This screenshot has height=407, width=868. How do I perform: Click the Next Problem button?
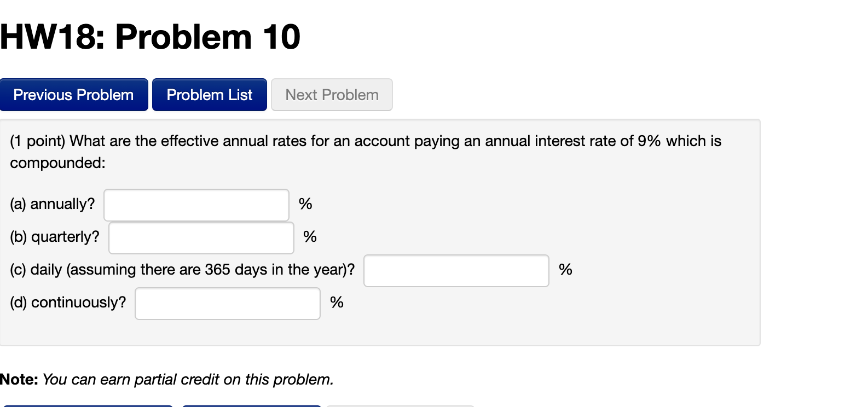point(331,95)
